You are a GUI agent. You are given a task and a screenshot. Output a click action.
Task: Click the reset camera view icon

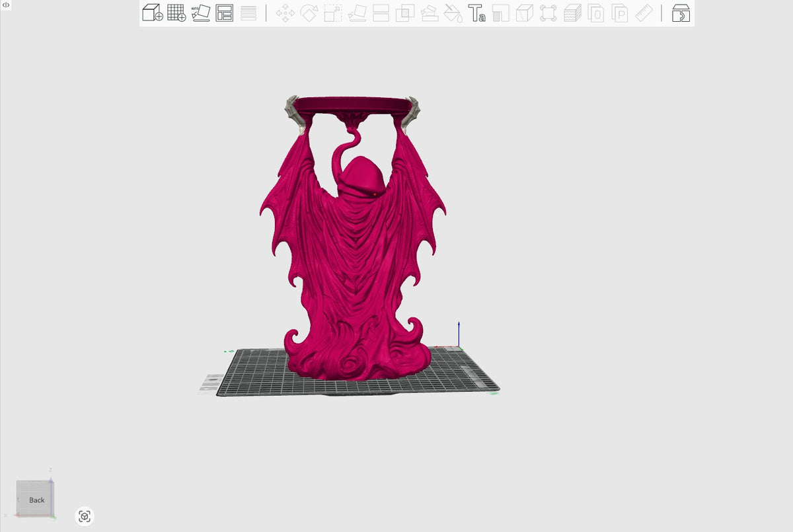point(85,516)
